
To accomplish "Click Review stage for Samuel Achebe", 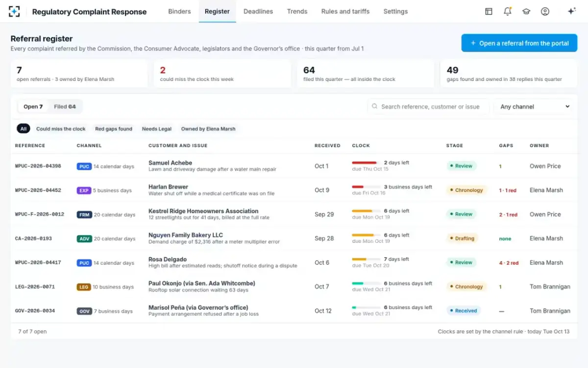I will click(x=461, y=166).
